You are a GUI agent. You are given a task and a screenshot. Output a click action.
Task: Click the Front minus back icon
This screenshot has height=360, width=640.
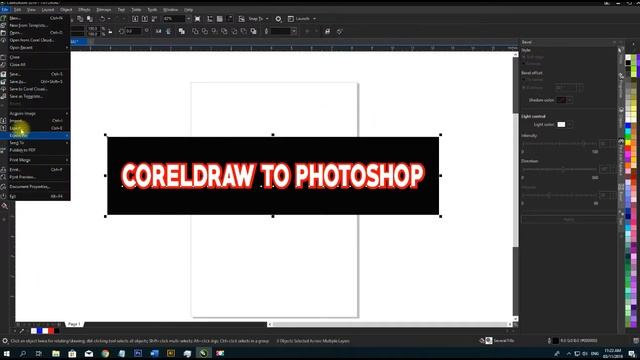(x=234, y=31)
